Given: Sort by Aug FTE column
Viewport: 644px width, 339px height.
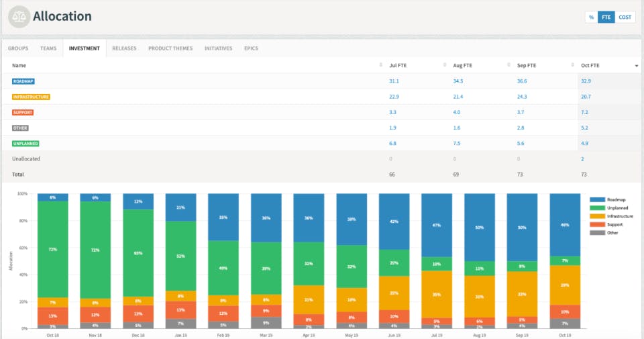Looking at the screenshot, I should point(462,65).
